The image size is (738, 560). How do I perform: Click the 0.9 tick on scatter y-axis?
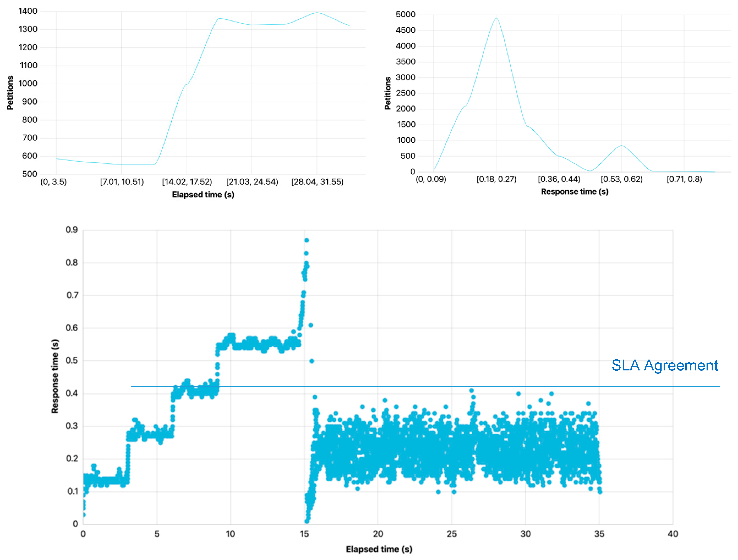tap(71, 229)
